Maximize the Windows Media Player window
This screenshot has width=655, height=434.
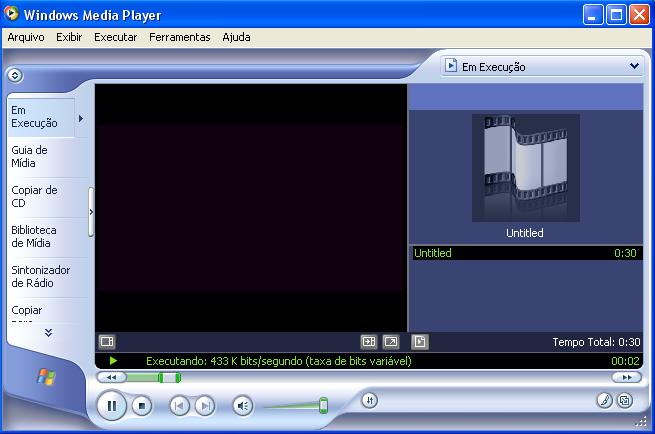click(x=616, y=15)
